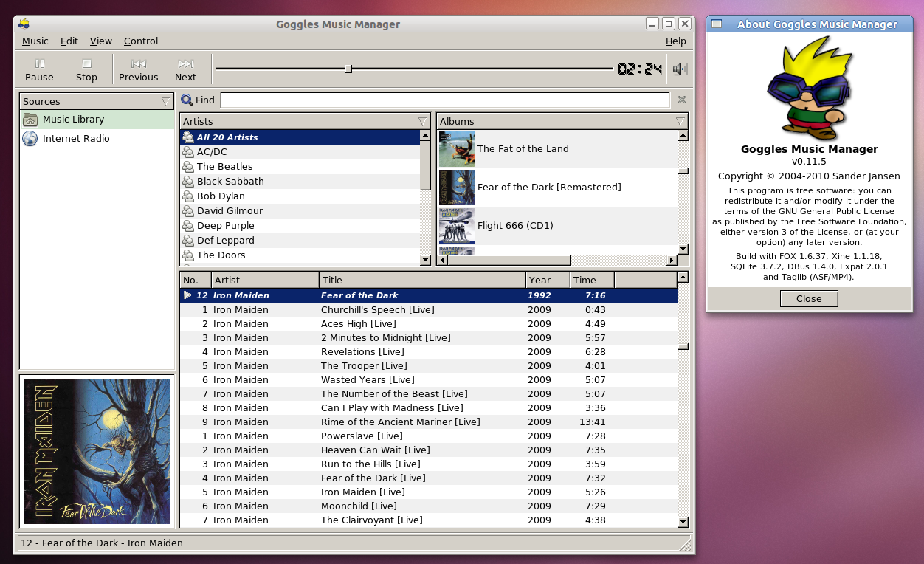
Task: Click the playback position slider handle
Action: coord(348,69)
